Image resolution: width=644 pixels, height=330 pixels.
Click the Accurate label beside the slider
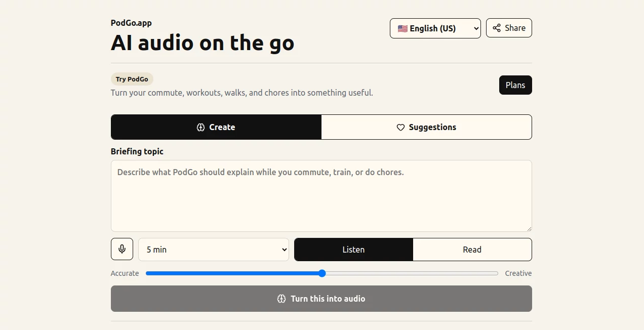tap(125, 273)
